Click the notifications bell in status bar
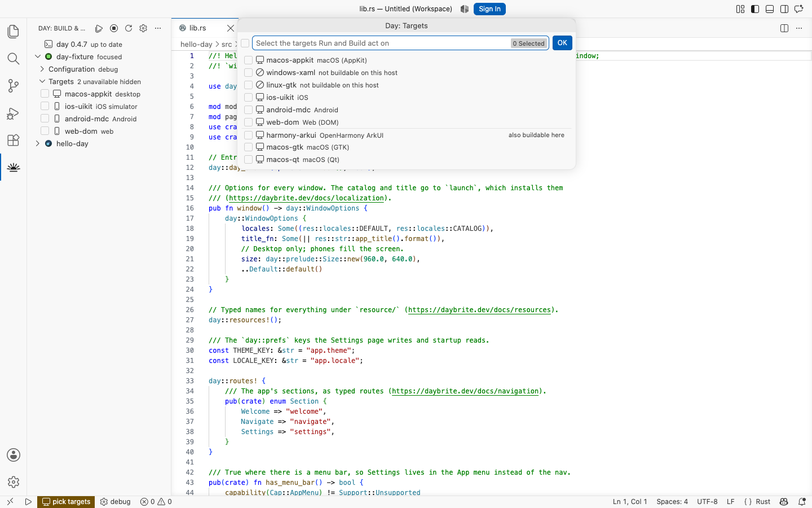 tap(802, 501)
